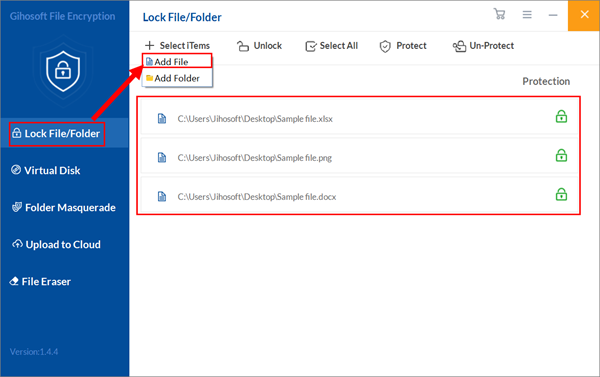Switch to the File Eraser section

tap(40, 282)
